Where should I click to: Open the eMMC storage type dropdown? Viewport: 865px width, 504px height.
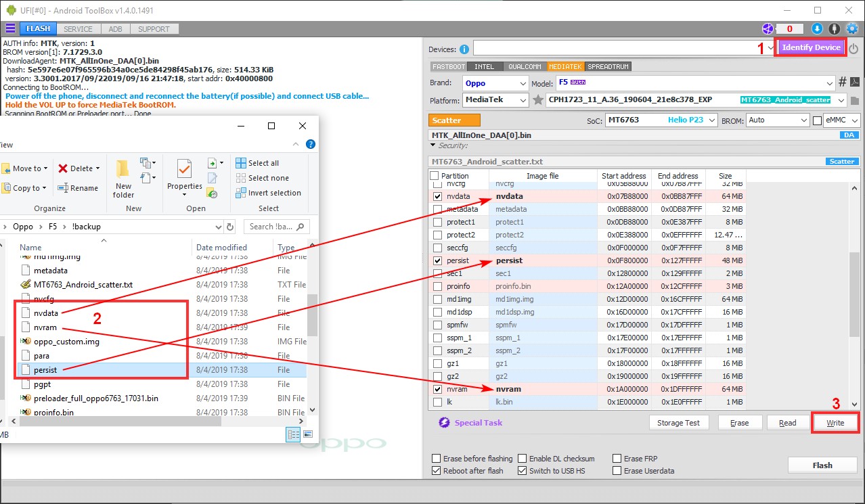[x=842, y=120]
